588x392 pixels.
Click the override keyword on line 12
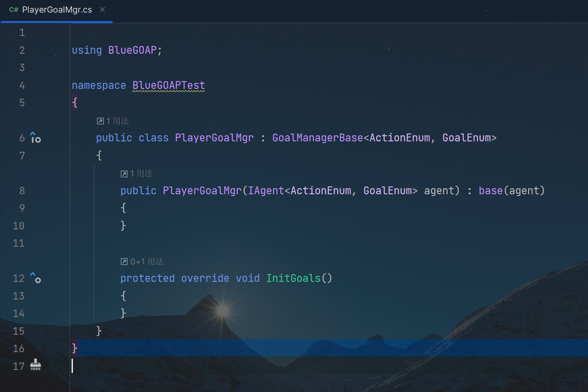(205, 278)
